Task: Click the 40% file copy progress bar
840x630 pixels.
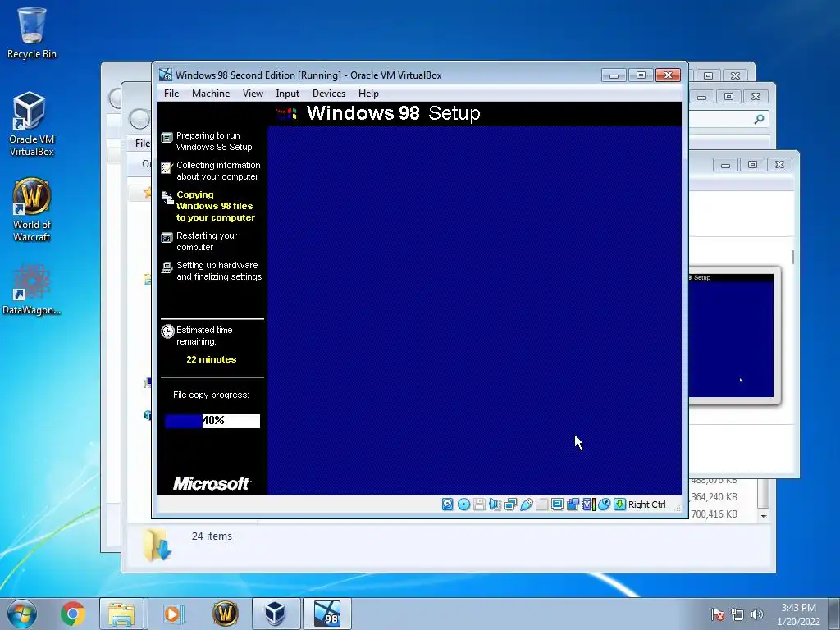Action: (212, 421)
